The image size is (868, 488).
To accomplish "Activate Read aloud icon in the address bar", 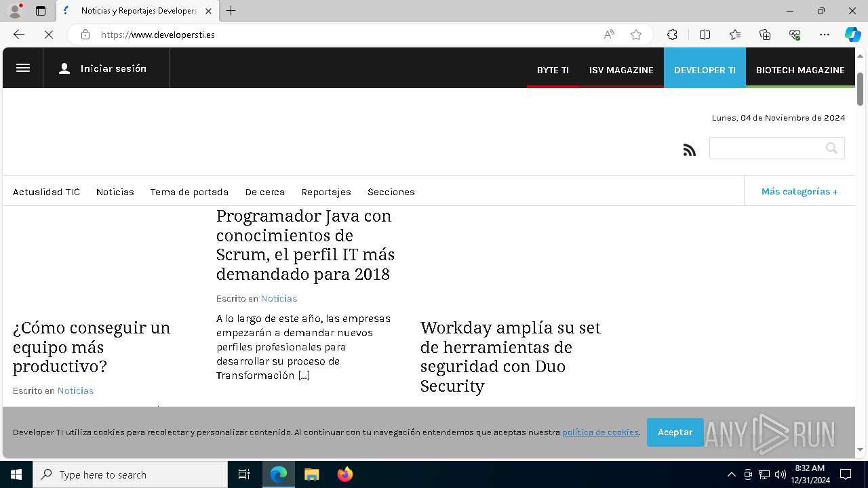I will click(x=609, y=35).
